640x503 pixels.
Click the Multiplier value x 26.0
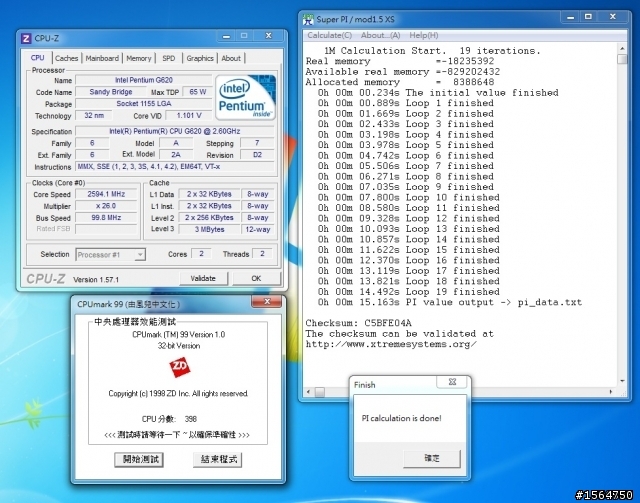click(x=106, y=206)
